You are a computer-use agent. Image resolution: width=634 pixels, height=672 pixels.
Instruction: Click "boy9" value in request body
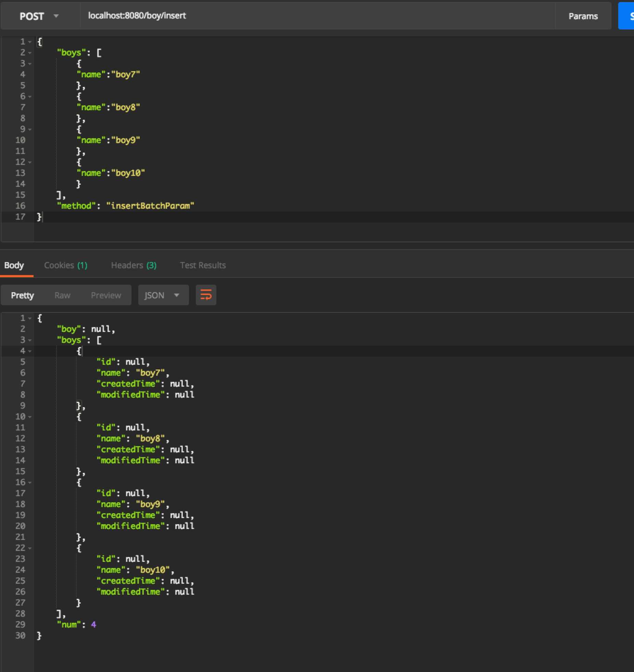click(126, 140)
